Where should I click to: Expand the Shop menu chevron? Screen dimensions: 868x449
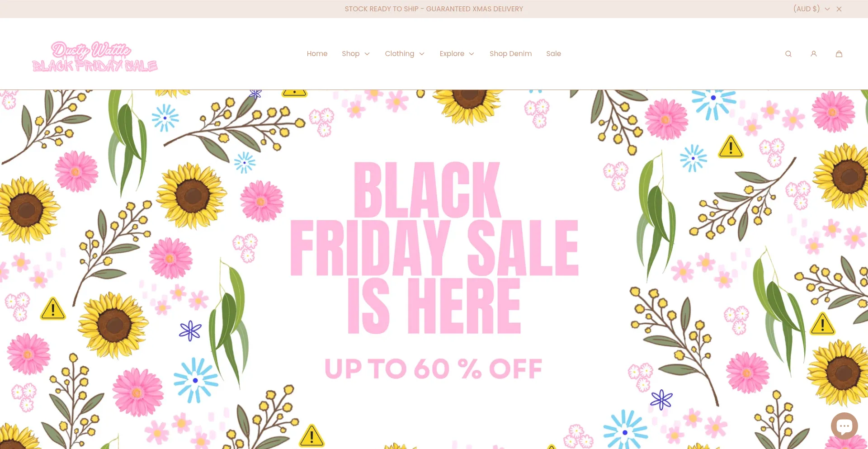click(367, 54)
